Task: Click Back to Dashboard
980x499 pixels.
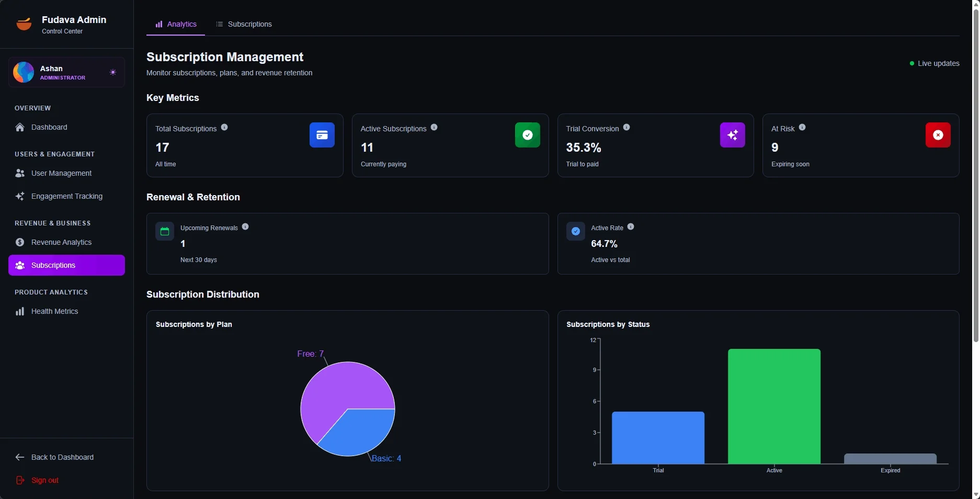Action: (62, 457)
